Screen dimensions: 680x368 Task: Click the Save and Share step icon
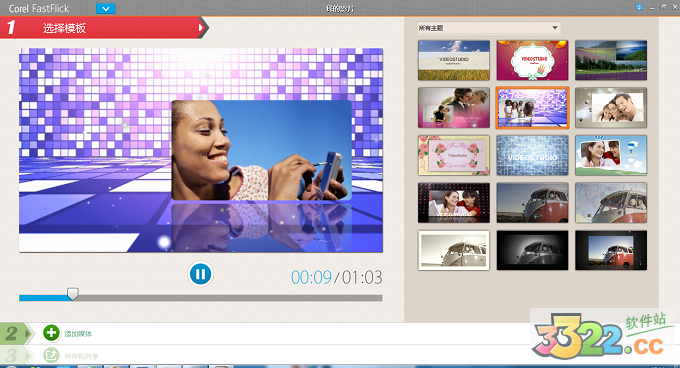[51, 356]
